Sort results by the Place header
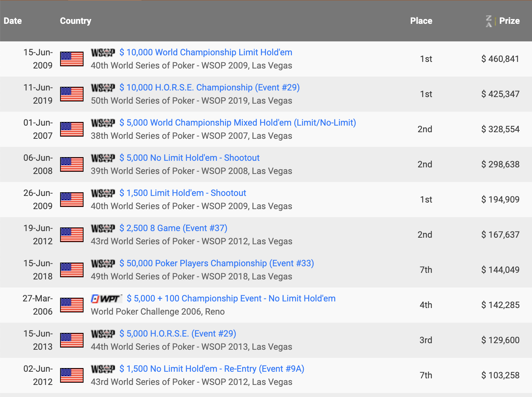The height and width of the screenshot is (397, 532). [x=421, y=21]
